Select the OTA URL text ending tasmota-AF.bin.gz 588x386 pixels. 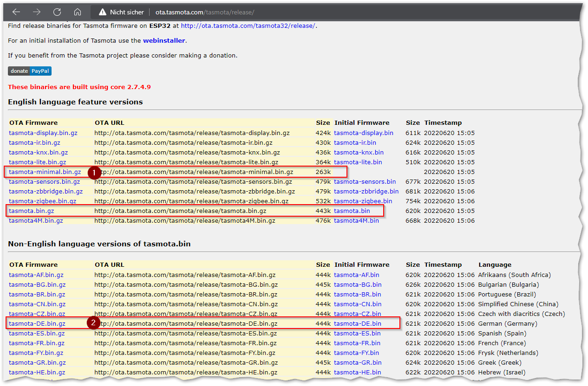(x=185, y=275)
